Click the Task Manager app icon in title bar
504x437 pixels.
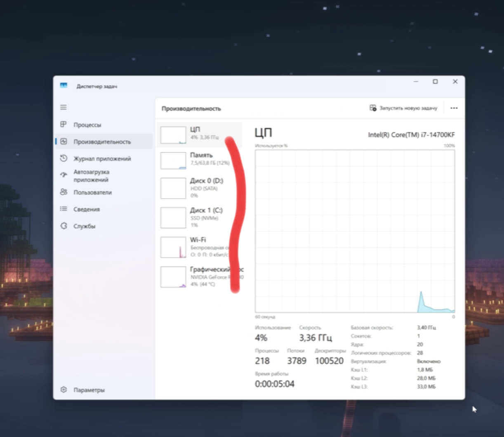click(64, 85)
